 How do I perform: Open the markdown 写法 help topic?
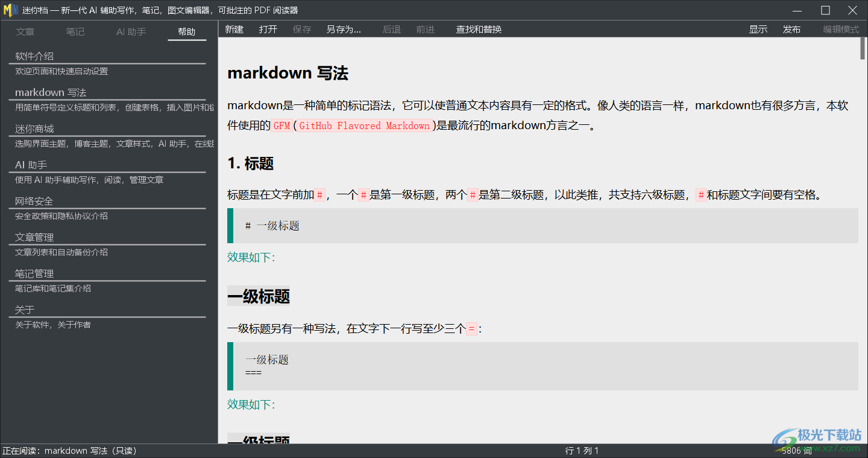coord(51,92)
